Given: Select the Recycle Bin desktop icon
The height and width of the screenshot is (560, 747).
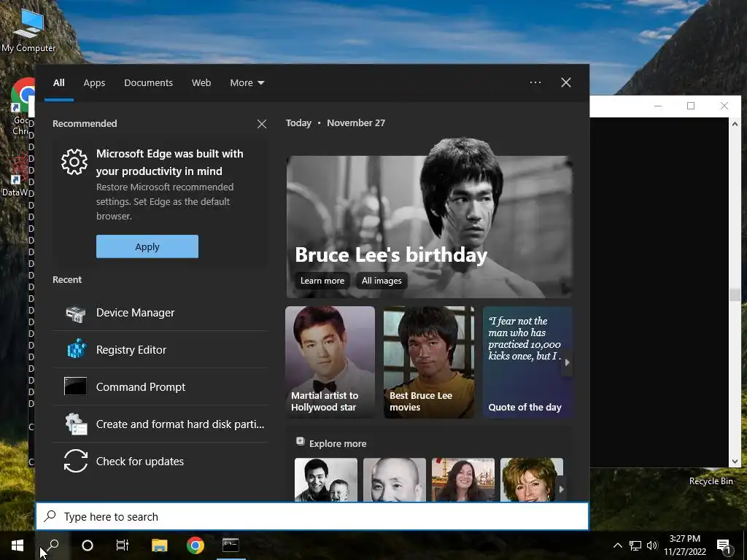Looking at the screenshot, I should 711,481.
